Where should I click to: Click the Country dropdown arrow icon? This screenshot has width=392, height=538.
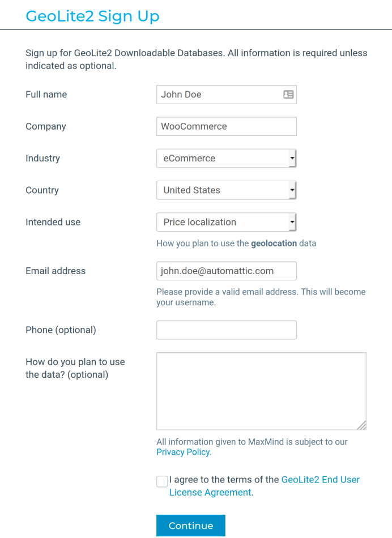(292, 190)
